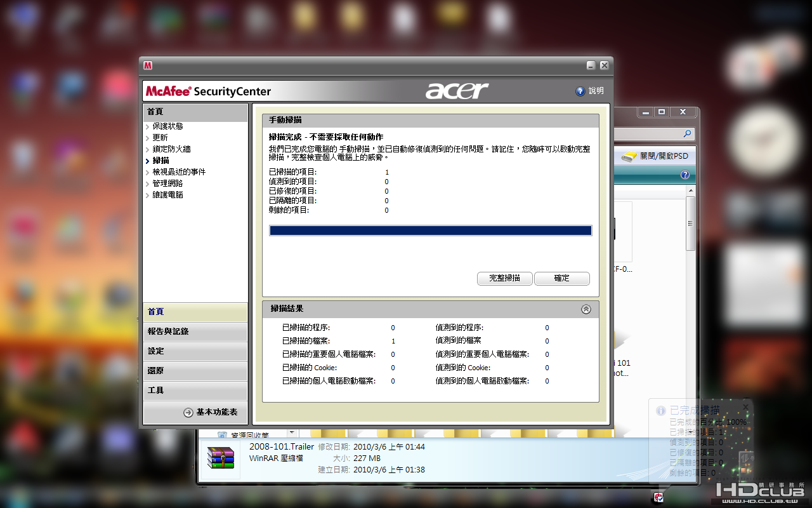Click the 偵測到的程序 result label

point(459,328)
